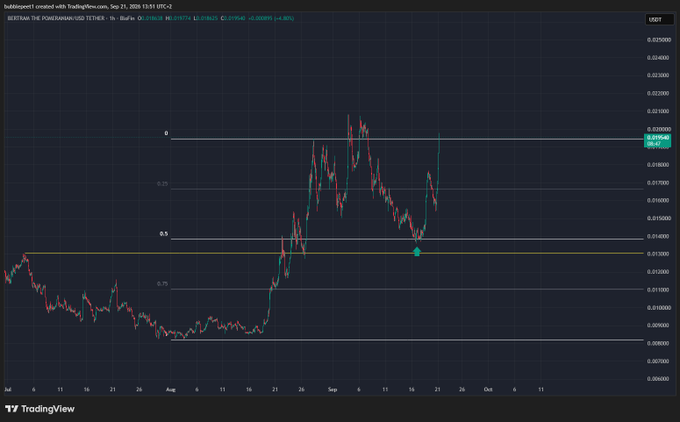Click the Fibonacci 0 level label
The height and width of the screenshot is (422, 680).
(166, 134)
